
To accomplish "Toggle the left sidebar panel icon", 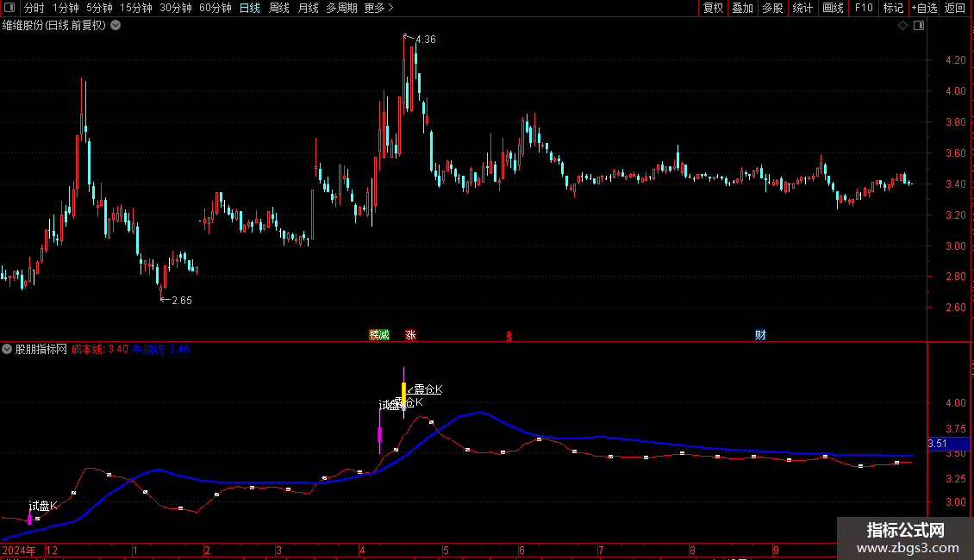I will 9,8.
